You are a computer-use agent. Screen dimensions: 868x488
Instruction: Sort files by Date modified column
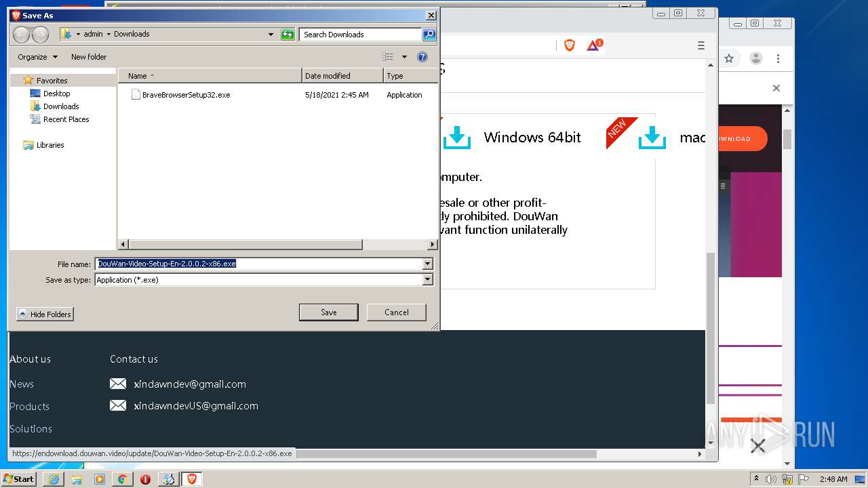[342, 76]
